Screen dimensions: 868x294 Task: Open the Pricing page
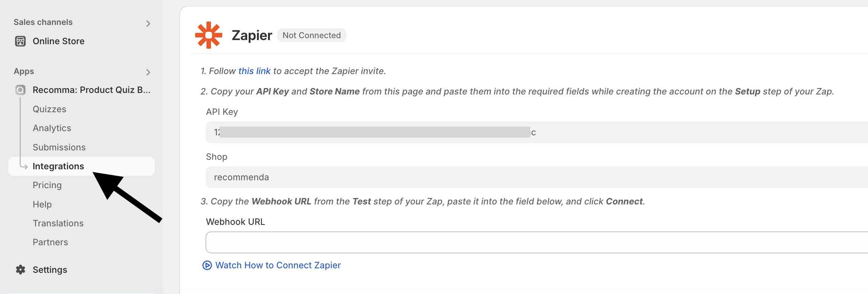tap(47, 185)
